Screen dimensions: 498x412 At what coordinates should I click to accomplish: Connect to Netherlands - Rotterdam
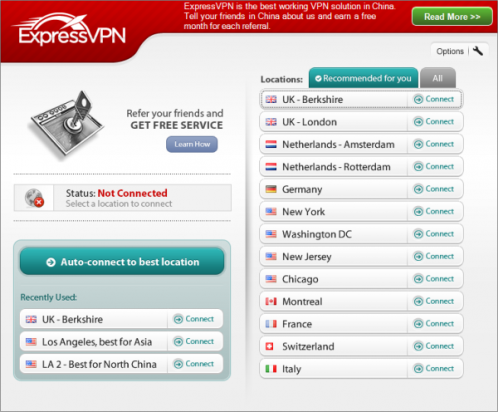(434, 166)
